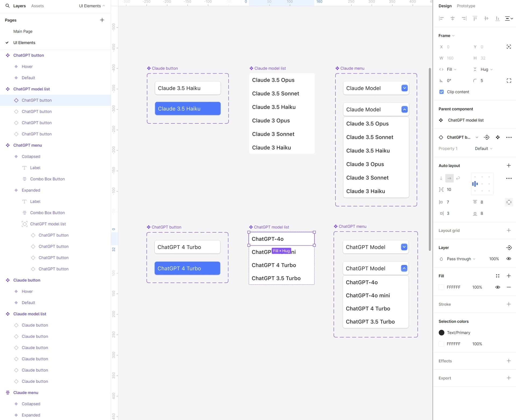Viewport: 516px width, 420px height.
Task: Toggle individual padding icon
Action: click(509, 202)
